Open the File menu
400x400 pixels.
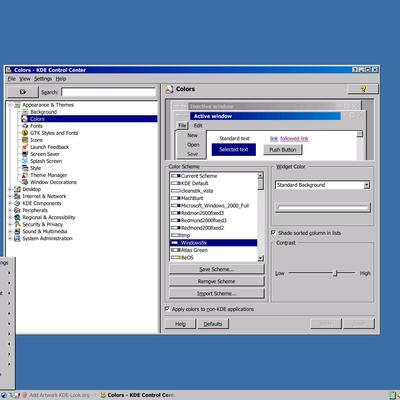tap(12, 79)
